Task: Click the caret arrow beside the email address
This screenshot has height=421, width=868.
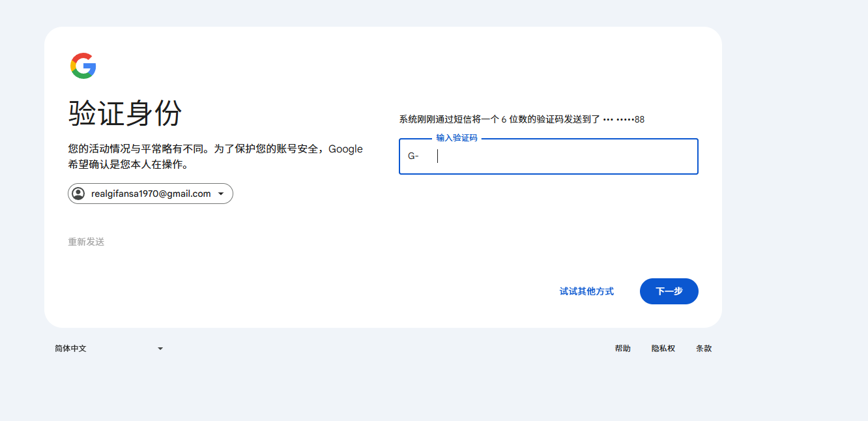Action: (222, 194)
